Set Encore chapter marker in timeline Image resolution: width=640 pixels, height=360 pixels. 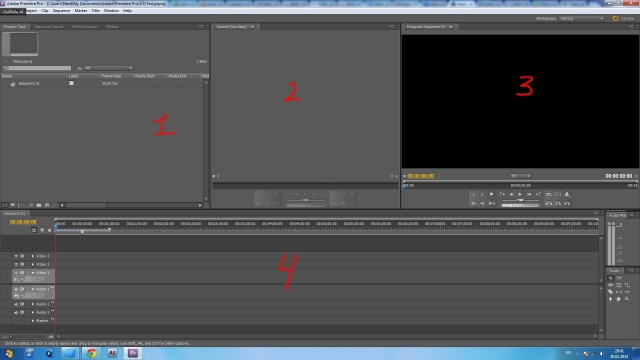(42, 230)
